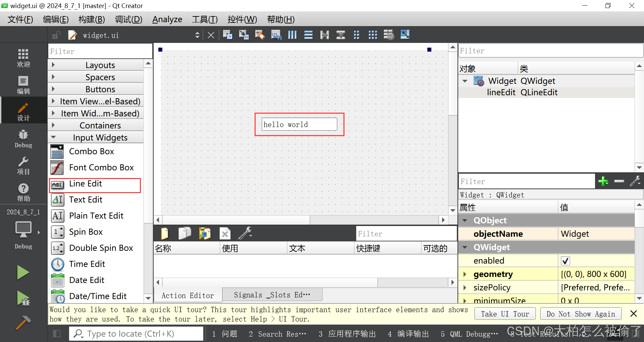Build project with hammer icon

point(23,323)
